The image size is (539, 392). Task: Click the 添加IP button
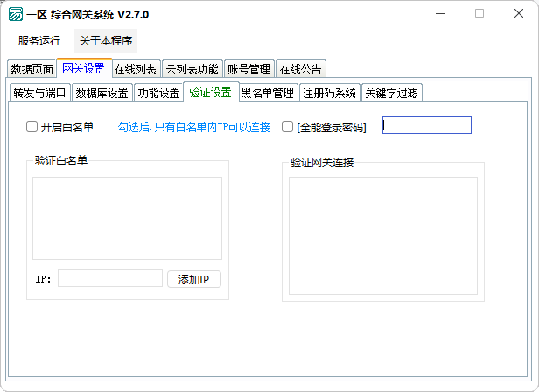pos(193,279)
